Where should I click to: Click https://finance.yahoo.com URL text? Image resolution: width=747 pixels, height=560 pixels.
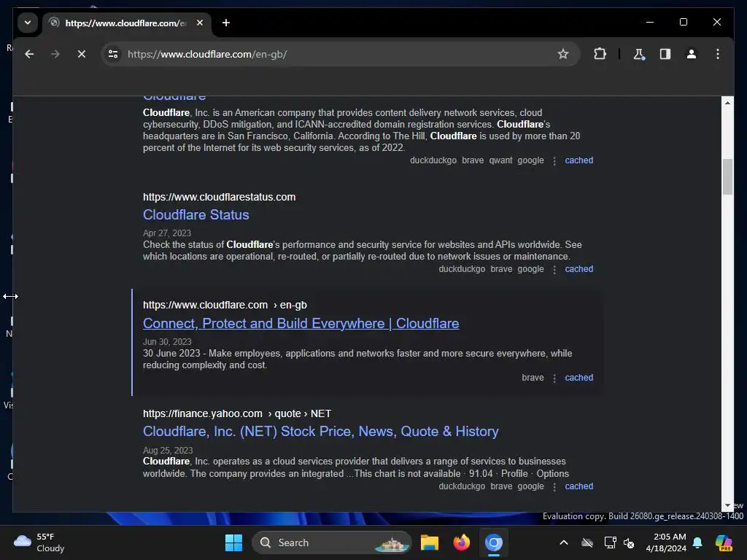coord(203,414)
